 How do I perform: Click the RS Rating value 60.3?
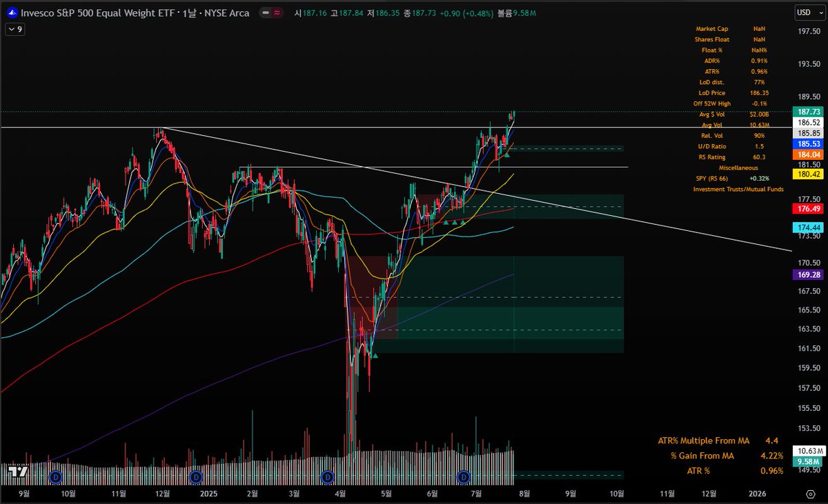pyautogui.click(x=759, y=157)
